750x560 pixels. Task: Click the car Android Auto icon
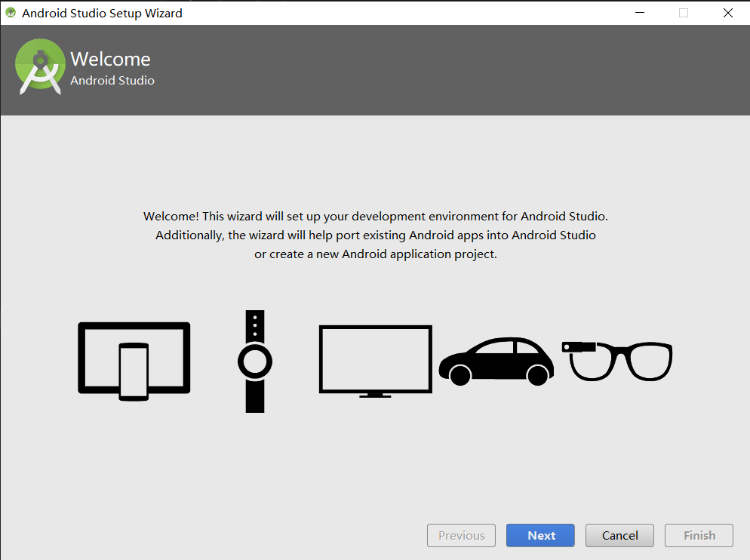coord(496,362)
